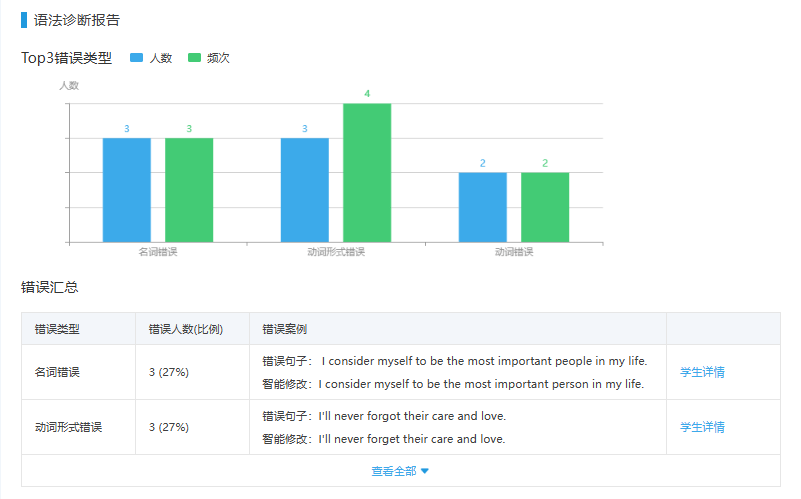This screenshot has height=499, width=801.
Task: Expand the 查看全部 list
Action: coord(394,471)
